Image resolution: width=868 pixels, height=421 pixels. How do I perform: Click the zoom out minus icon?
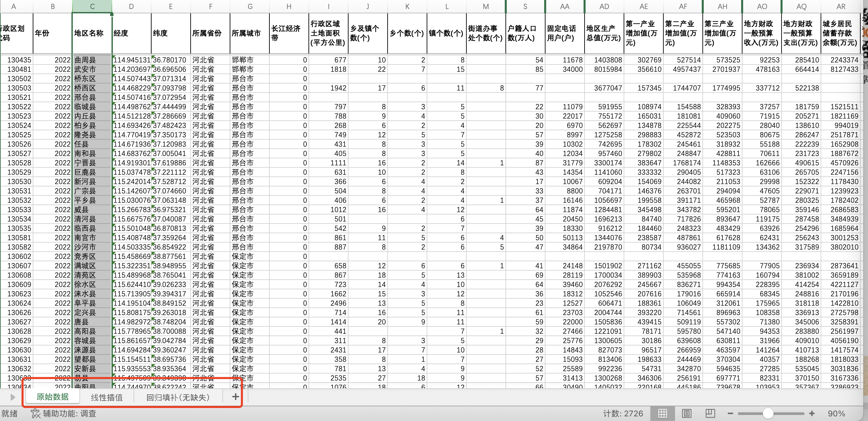[x=730, y=413]
